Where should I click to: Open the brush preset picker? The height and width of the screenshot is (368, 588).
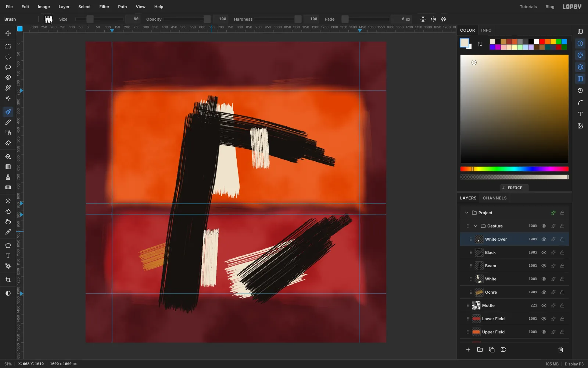48,19
